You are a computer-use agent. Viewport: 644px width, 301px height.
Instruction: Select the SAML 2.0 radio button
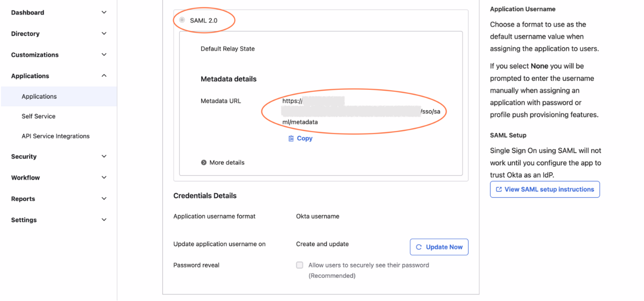[182, 21]
